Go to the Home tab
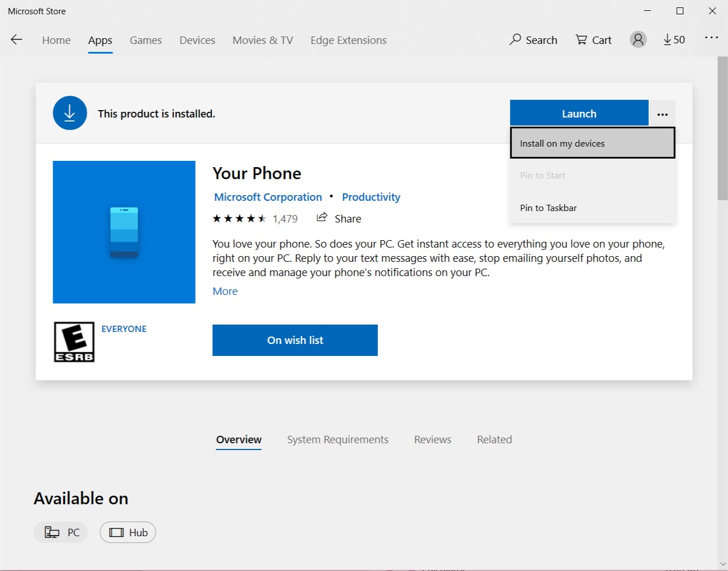 click(56, 41)
